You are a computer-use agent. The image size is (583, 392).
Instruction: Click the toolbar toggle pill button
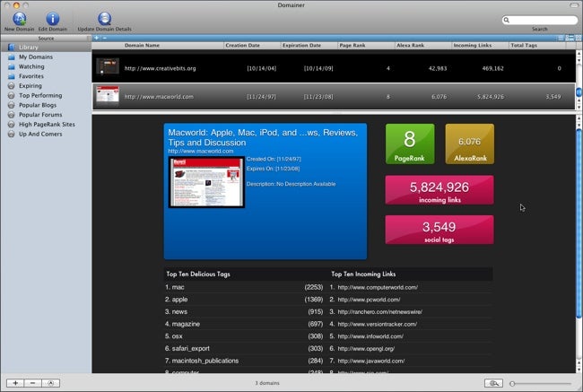pos(574,5)
